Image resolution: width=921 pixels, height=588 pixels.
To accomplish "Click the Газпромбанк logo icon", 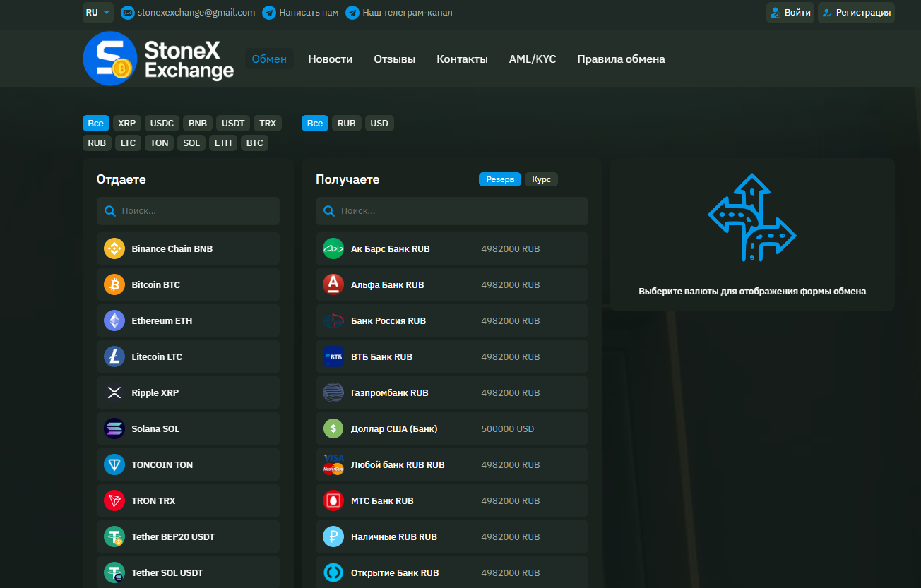I will (333, 392).
